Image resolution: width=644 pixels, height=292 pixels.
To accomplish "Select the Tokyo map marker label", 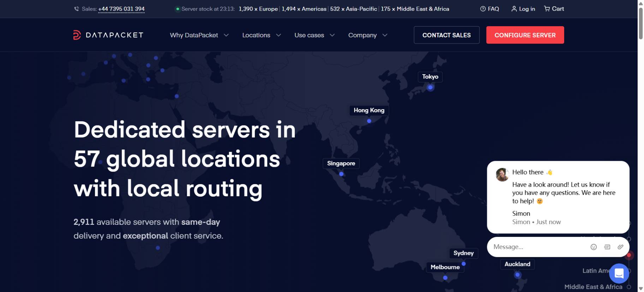I will 430,77.
